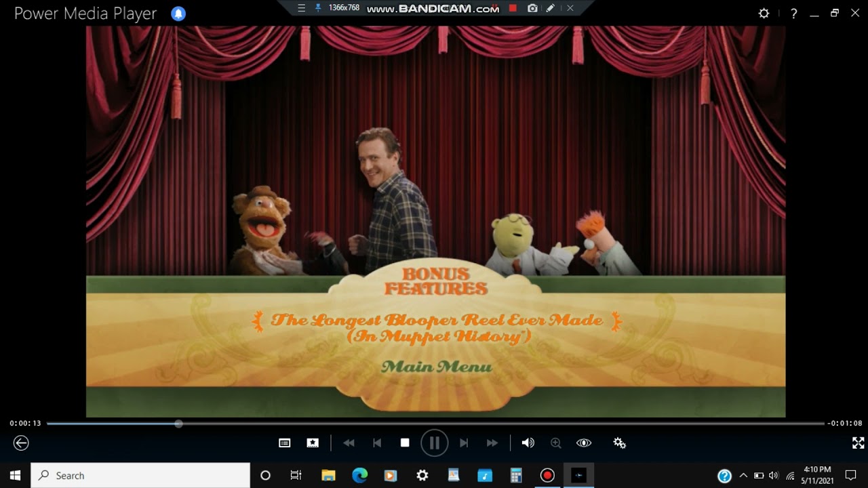Fast forward with the double right arrows

[492, 443]
